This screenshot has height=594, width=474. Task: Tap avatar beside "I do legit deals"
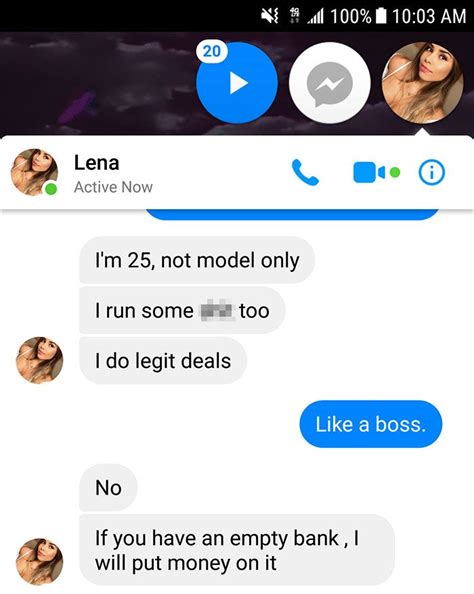pyautogui.click(x=39, y=360)
